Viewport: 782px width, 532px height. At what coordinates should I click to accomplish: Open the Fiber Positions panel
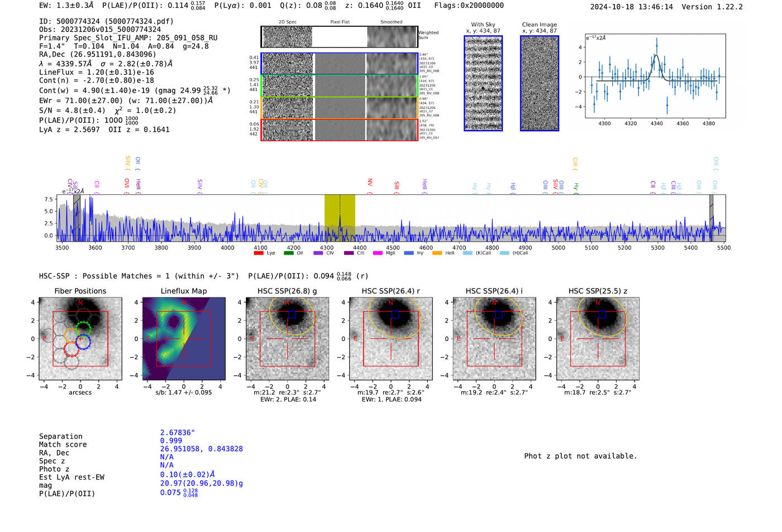pos(80,339)
